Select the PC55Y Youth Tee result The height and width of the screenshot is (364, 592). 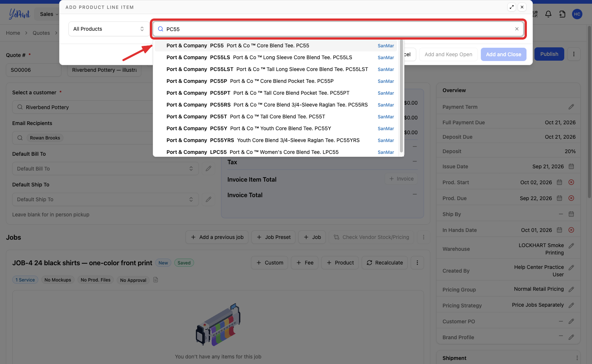click(276, 128)
